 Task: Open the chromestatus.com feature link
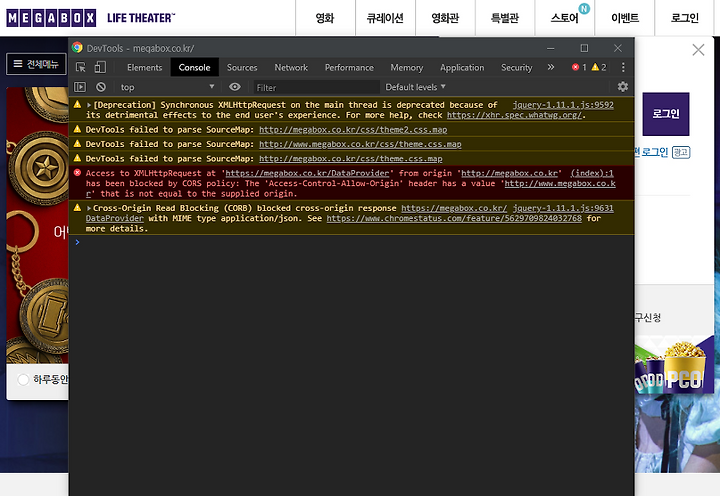[x=454, y=218]
